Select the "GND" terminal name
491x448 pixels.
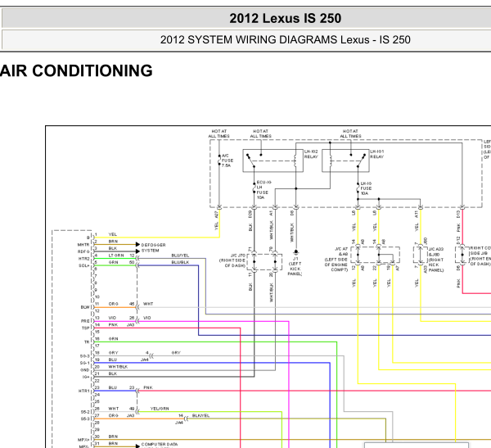click(85, 370)
